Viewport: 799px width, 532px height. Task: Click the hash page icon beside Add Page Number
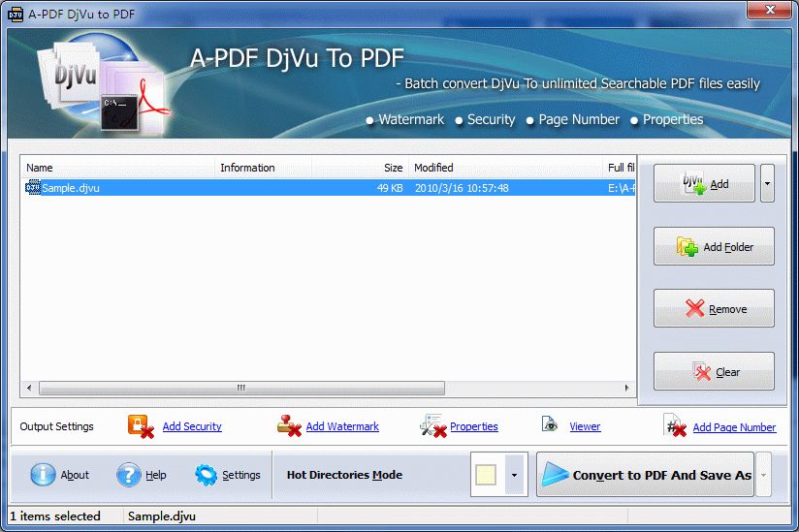coord(676,425)
